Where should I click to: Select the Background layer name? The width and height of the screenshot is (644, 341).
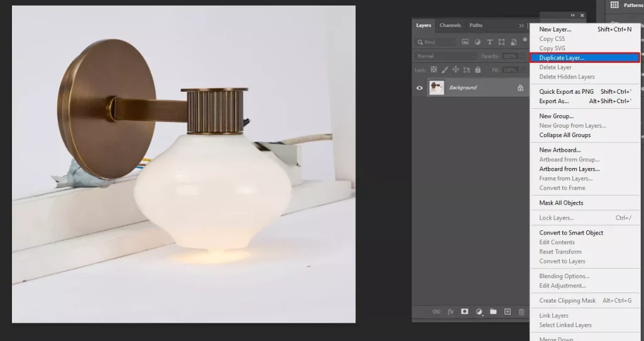click(463, 87)
